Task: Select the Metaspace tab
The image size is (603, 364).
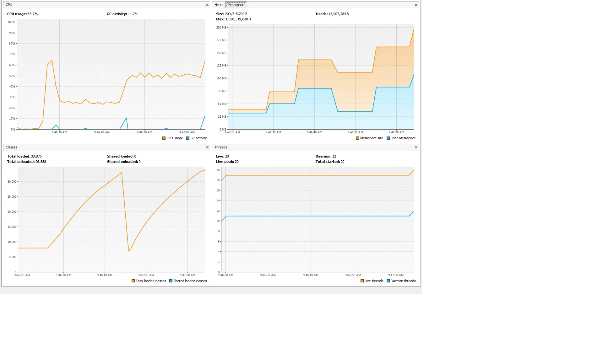Action: [x=236, y=5]
